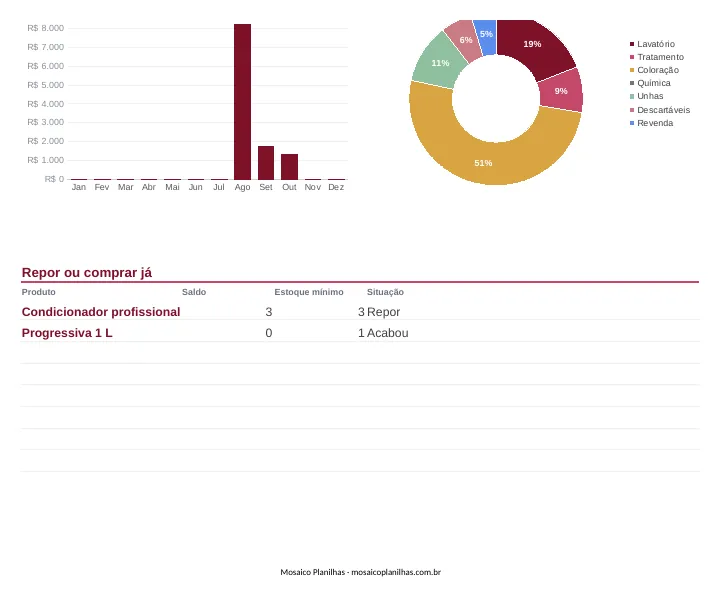Click the Produto column header
This screenshot has height=597, width=719.
click(x=39, y=292)
